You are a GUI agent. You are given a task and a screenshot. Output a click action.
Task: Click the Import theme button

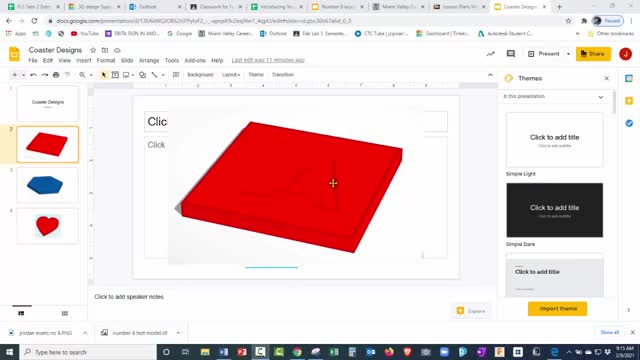pos(558,309)
